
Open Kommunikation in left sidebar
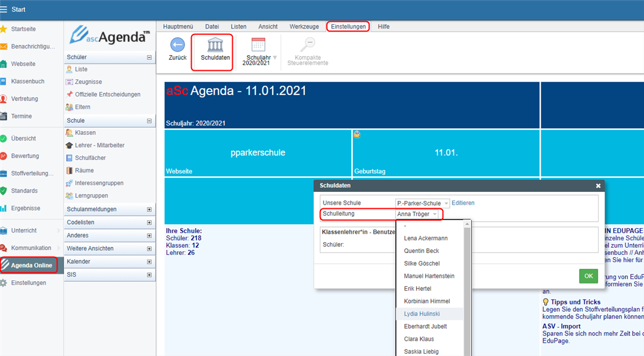click(x=30, y=248)
